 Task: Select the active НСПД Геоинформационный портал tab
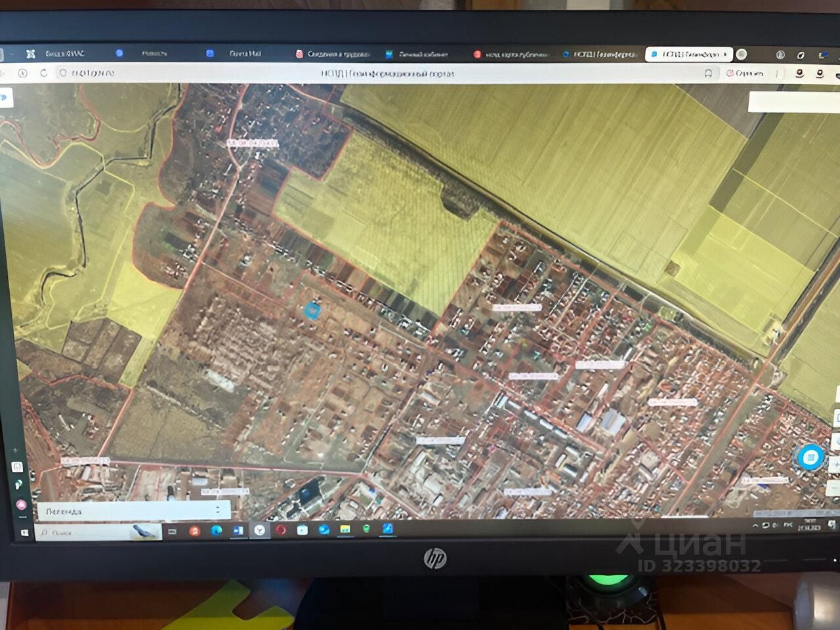[x=689, y=54]
